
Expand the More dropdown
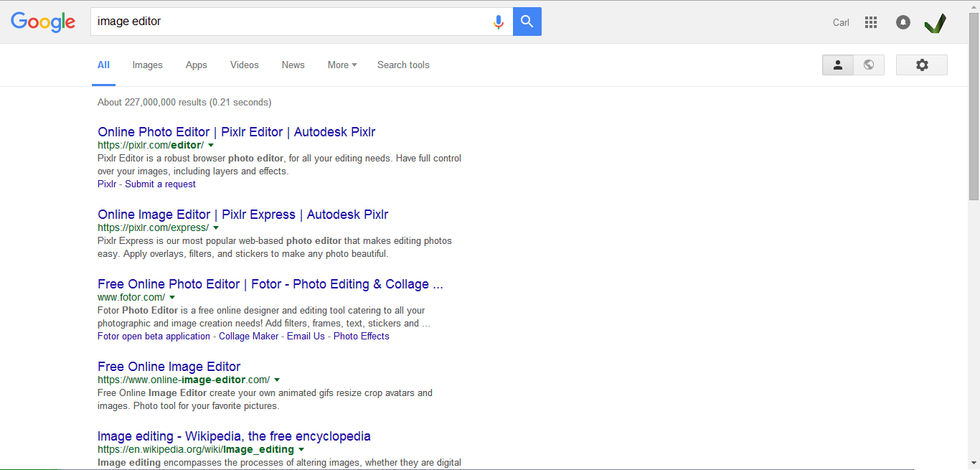[x=342, y=65]
